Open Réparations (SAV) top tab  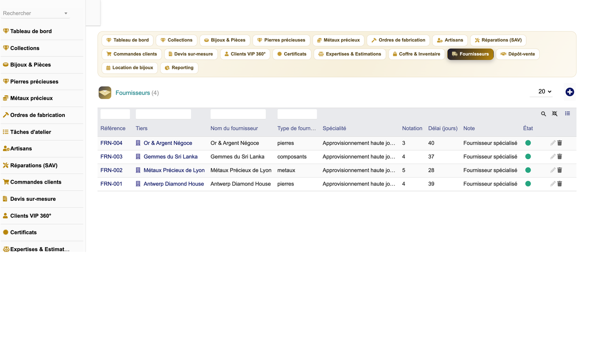pos(498,40)
